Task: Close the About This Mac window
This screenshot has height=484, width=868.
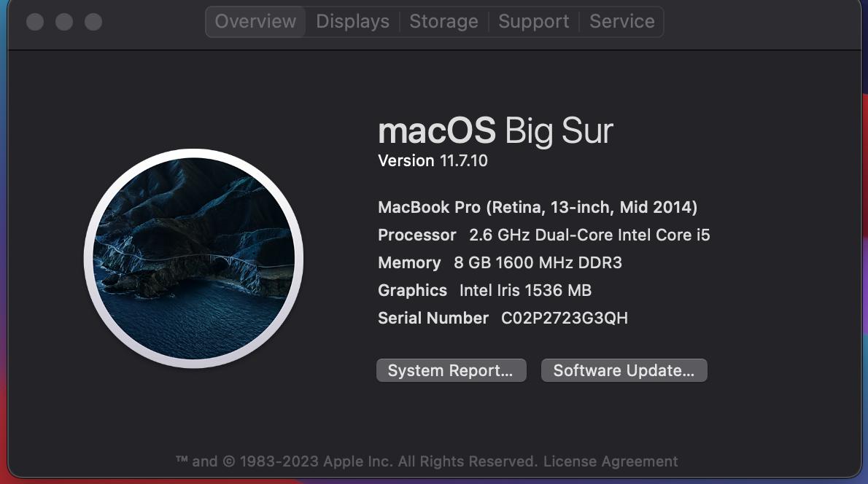Action: coord(35,22)
